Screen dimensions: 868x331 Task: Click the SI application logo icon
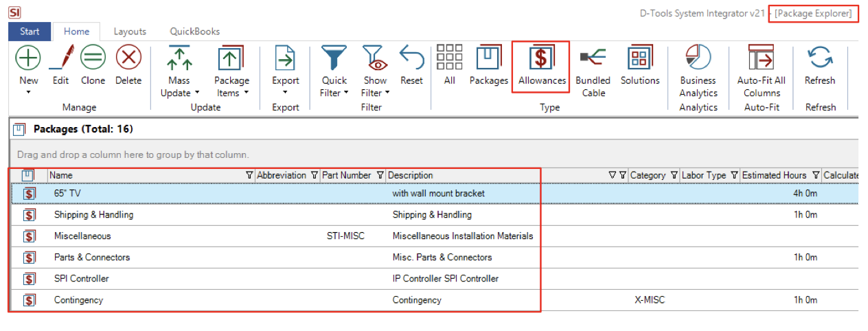pyautogui.click(x=13, y=12)
